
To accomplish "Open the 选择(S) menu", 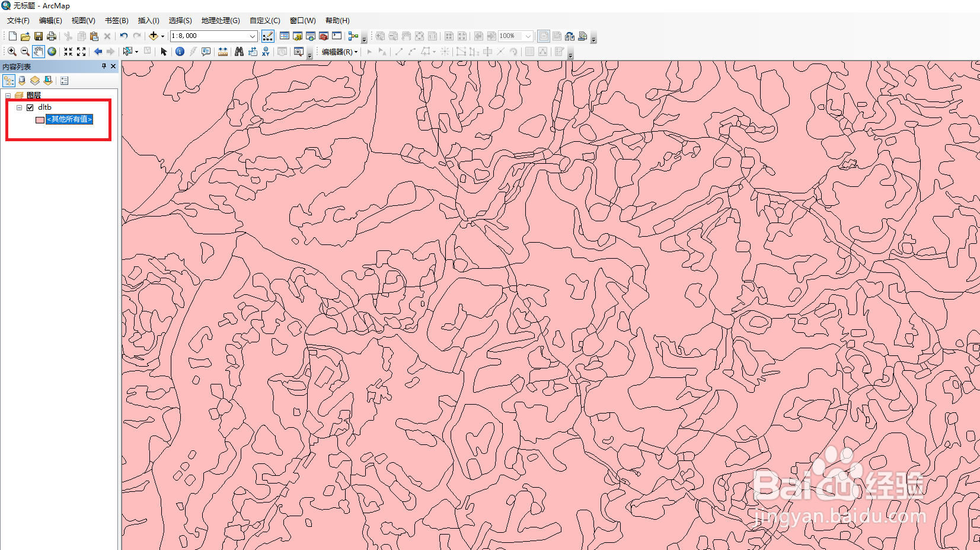I will point(180,21).
